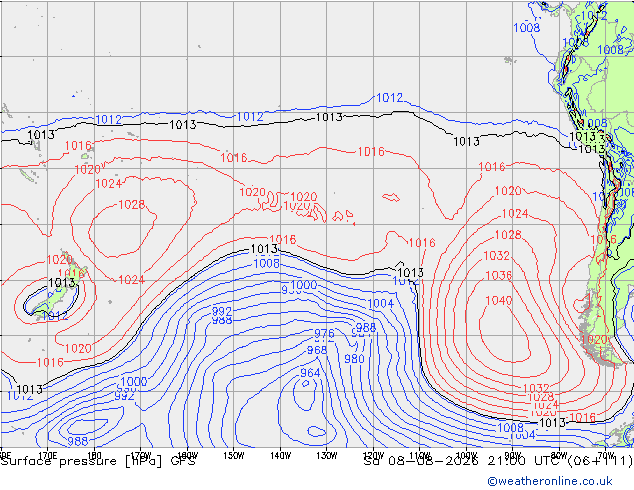
Task: Click the 1040 isobar label
Action: click(x=499, y=300)
